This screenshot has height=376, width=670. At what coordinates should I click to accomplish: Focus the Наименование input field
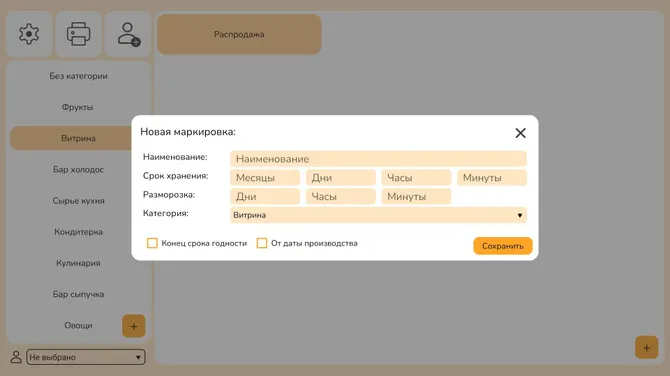378,159
